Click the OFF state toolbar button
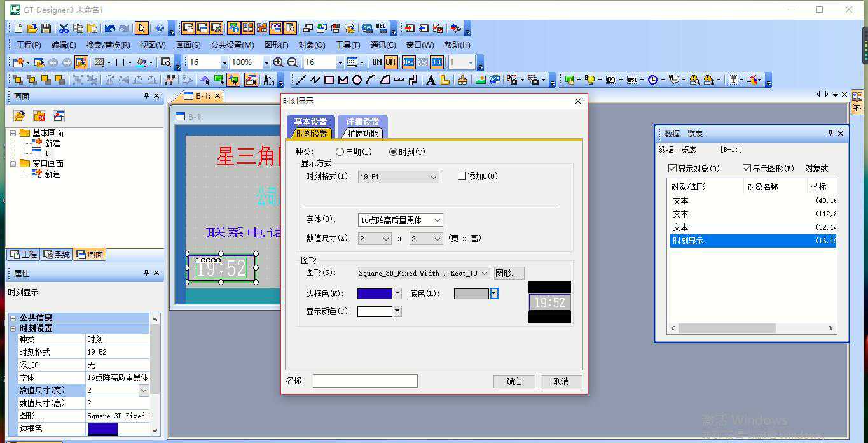The width and height of the screenshot is (868, 443). click(x=390, y=62)
